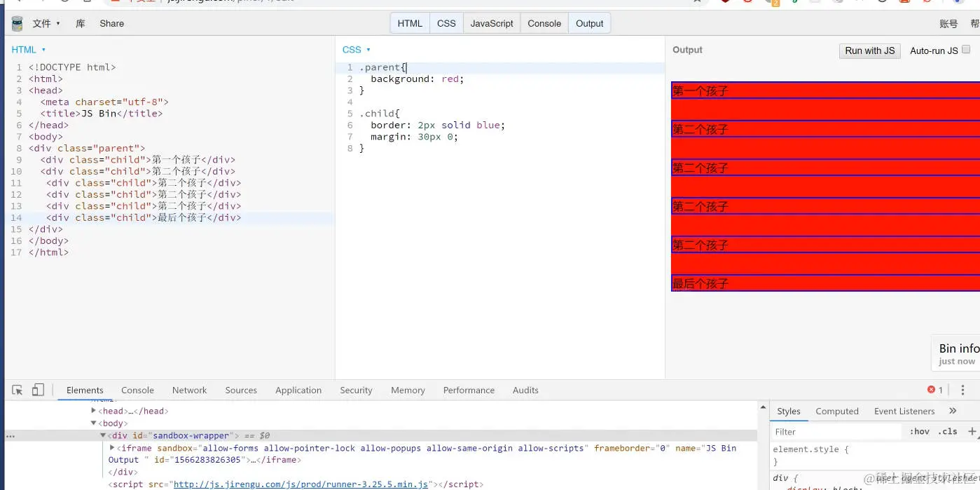The height and width of the screenshot is (490, 980).
Task: Open the runner-3.25.5.min.js script link
Action: 301,484
